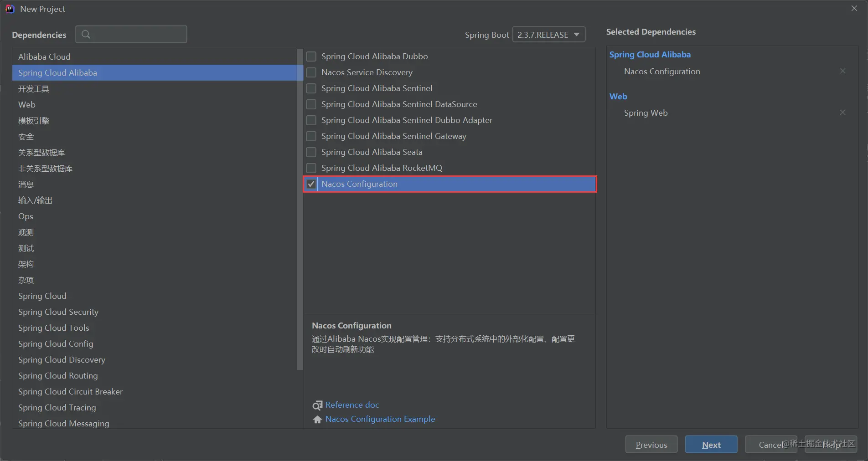868x461 pixels.
Task: Open Spring Cloud Circuit Breaker category
Action: click(154, 392)
